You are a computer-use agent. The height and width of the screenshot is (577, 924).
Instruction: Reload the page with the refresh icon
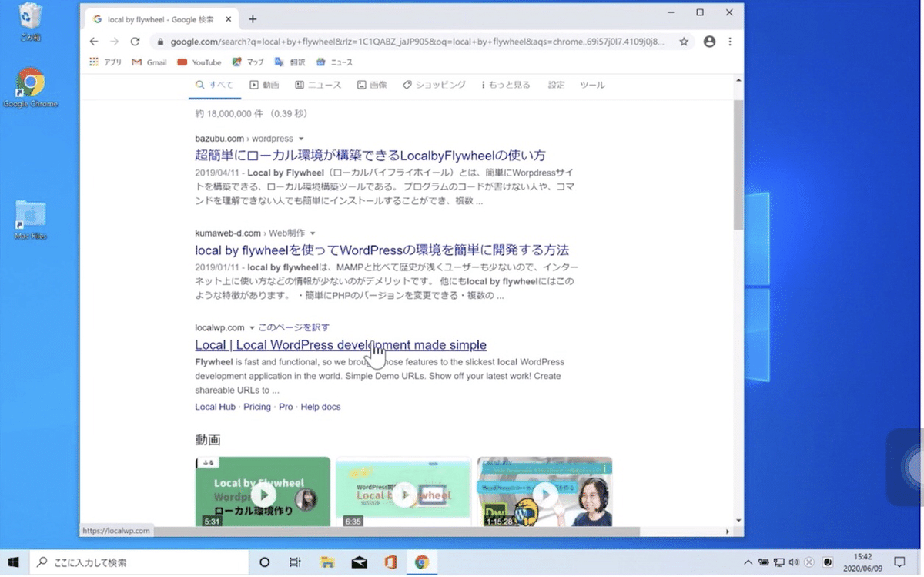[x=135, y=42]
